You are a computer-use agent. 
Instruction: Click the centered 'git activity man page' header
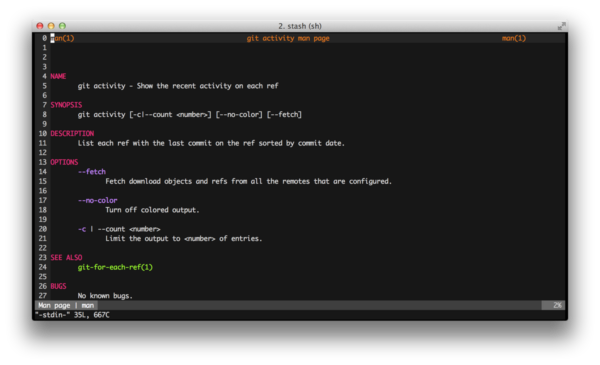[x=288, y=38]
